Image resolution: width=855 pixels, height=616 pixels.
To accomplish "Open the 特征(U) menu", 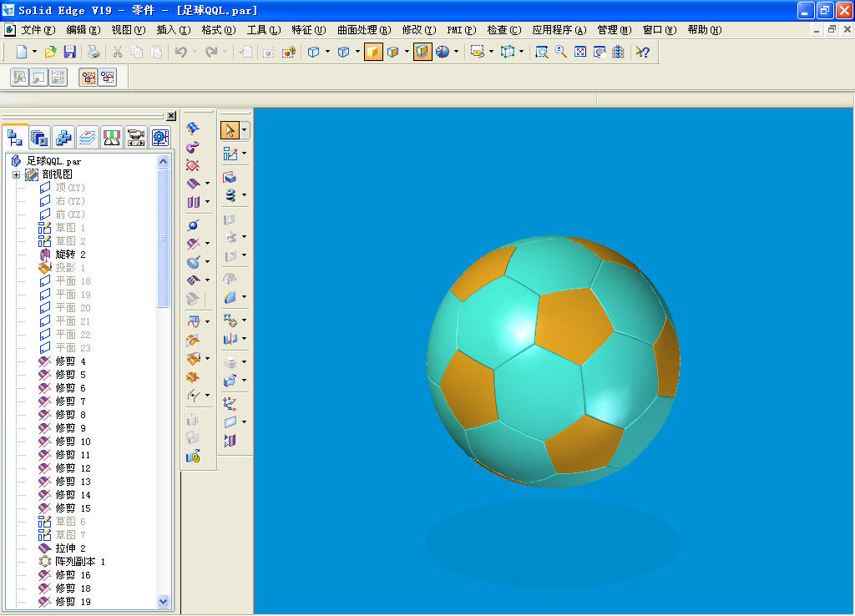I will point(308,30).
